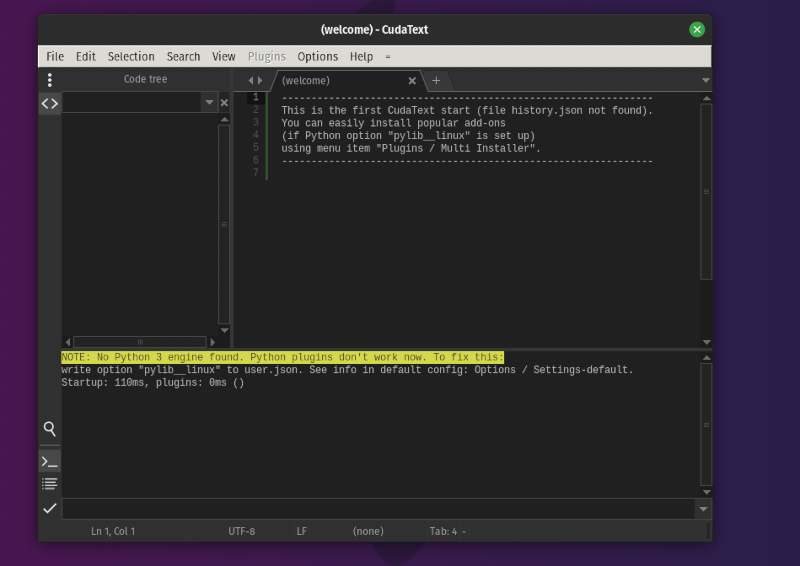Image resolution: width=800 pixels, height=566 pixels.
Task: Click Code tree horizontal scroll left arrow
Action: tap(68, 342)
